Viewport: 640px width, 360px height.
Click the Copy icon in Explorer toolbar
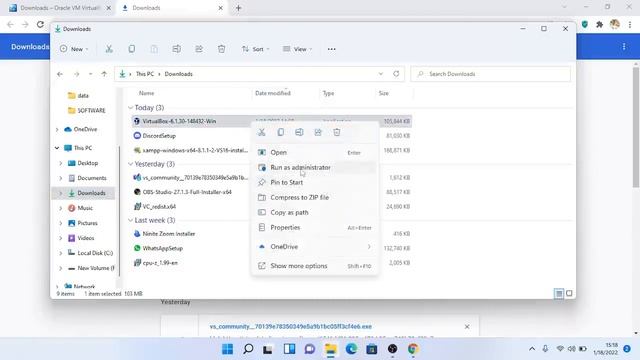point(131,49)
